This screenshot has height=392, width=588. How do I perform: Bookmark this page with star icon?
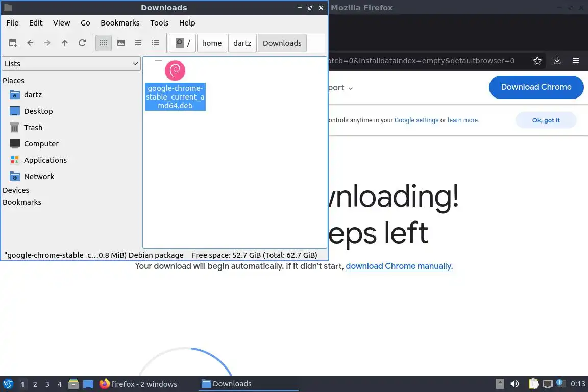click(x=537, y=61)
